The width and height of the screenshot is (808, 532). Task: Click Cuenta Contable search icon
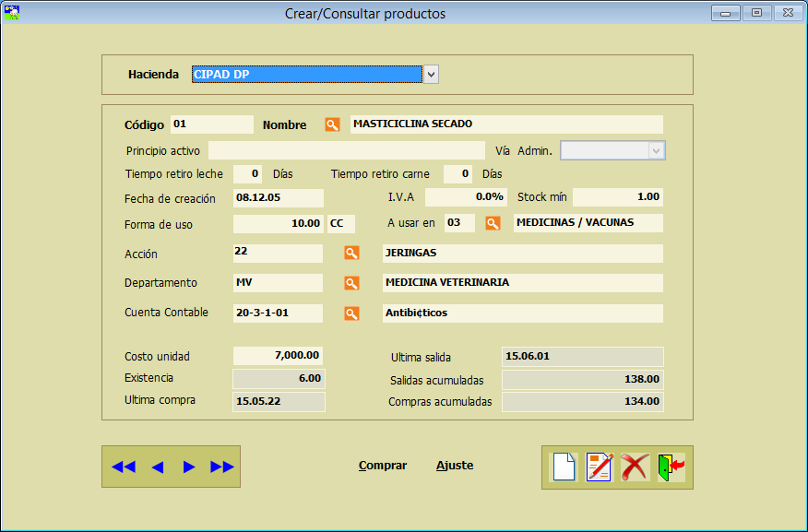click(351, 313)
